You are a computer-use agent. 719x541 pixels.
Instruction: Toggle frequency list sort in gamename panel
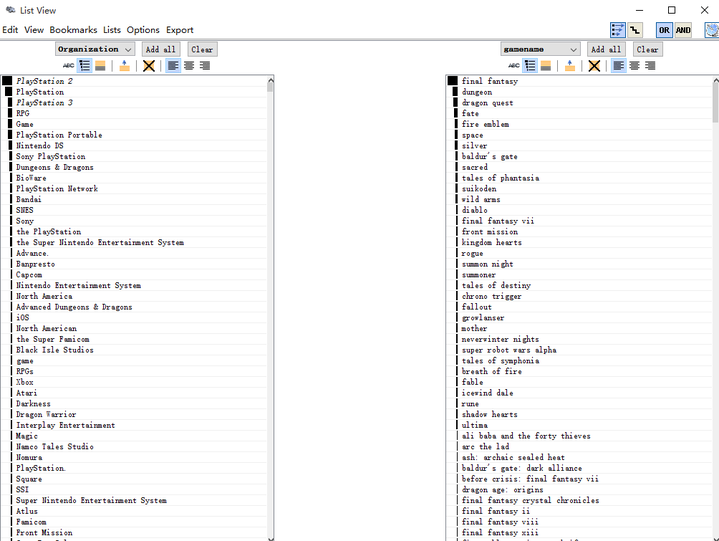point(530,66)
